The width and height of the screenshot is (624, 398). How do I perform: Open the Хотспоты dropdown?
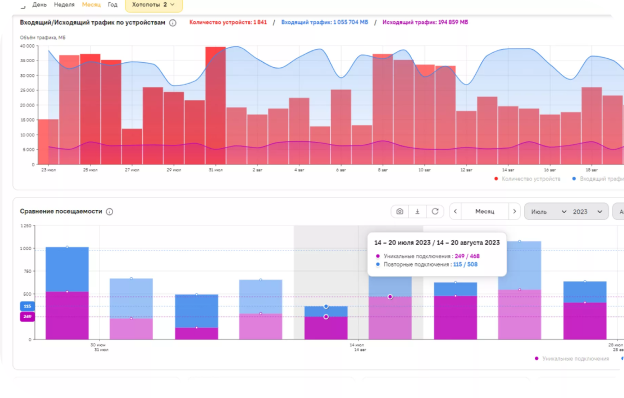(154, 5)
